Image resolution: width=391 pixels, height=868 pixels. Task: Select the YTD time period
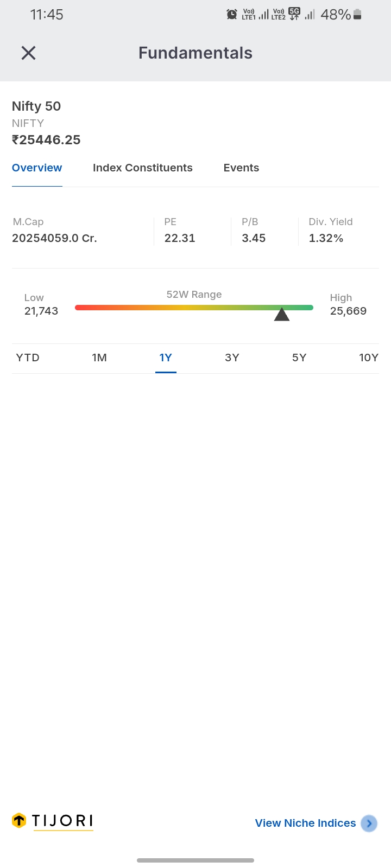coord(28,358)
